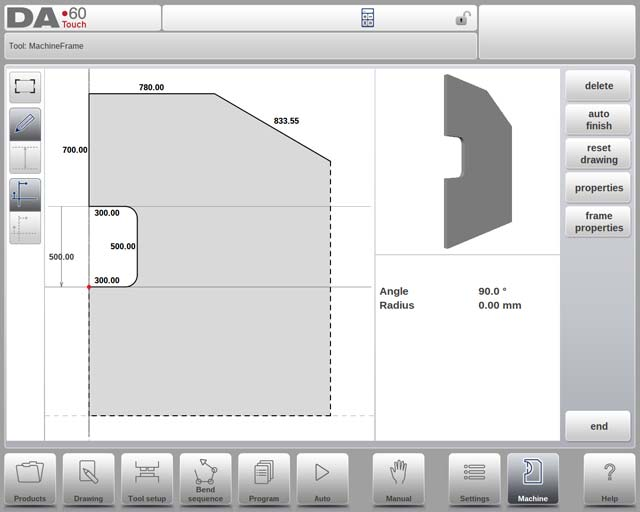Select the dashed grid axes tool
Viewport: 640px width, 512px height.
coord(25,227)
